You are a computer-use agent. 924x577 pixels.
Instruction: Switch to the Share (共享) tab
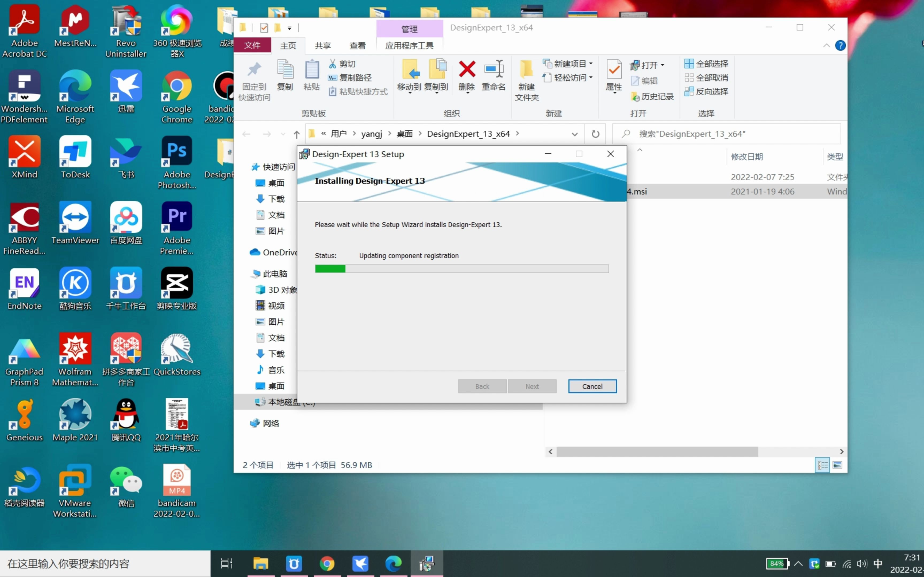point(323,46)
